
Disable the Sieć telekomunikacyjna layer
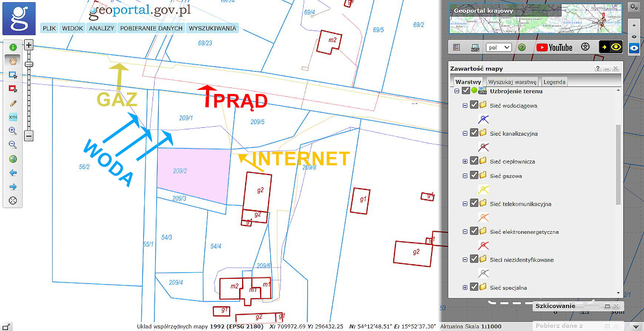coord(474,203)
